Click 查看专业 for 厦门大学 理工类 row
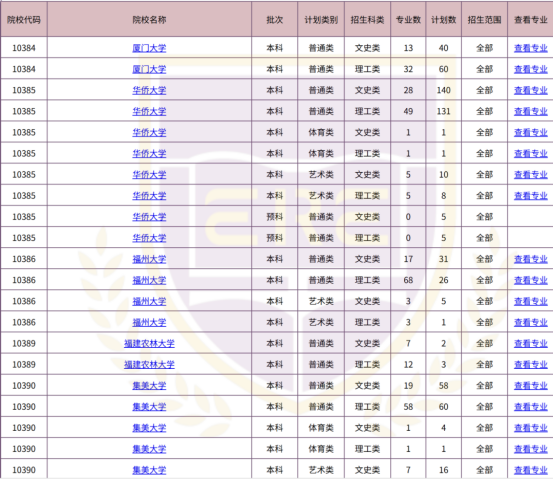This screenshot has width=553, height=480. click(x=531, y=69)
